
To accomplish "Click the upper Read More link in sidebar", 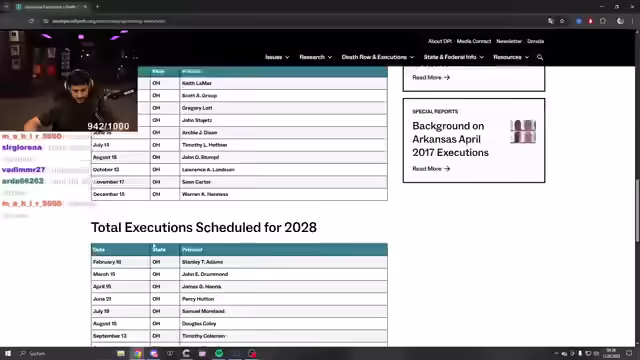I will pos(431,77).
